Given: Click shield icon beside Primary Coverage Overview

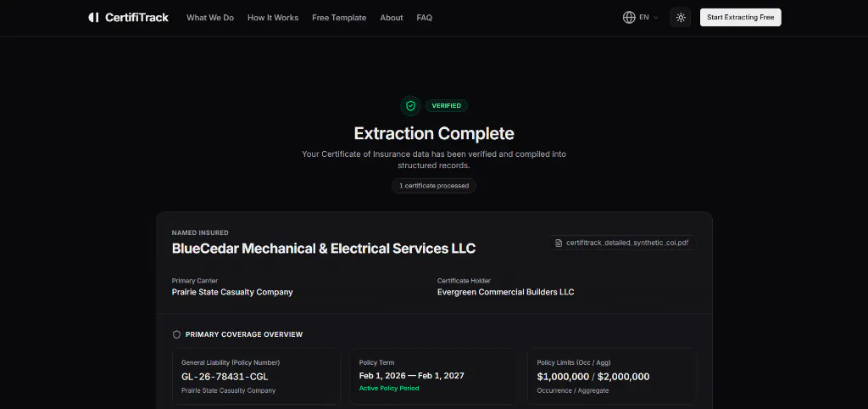Looking at the screenshot, I should pyautogui.click(x=176, y=334).
